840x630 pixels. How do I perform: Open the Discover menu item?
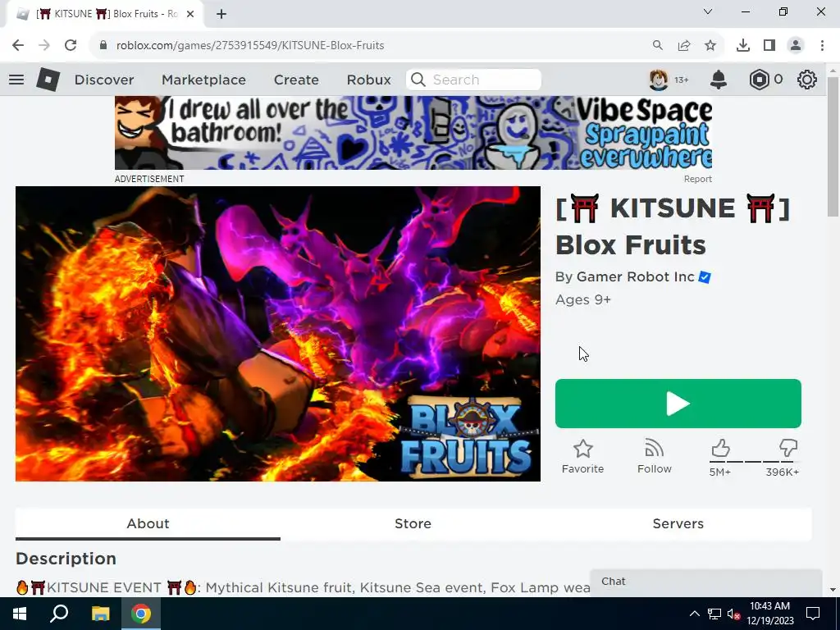[x=104, y=80]
